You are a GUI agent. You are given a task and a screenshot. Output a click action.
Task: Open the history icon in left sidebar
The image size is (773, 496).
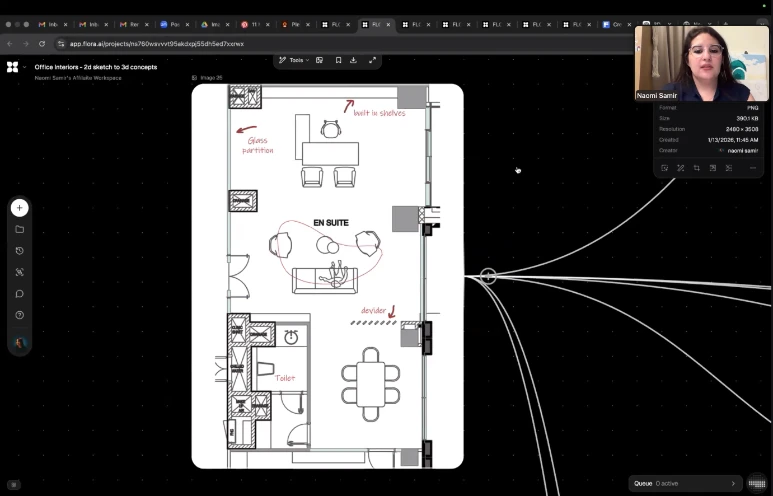(x=19, y=251)
